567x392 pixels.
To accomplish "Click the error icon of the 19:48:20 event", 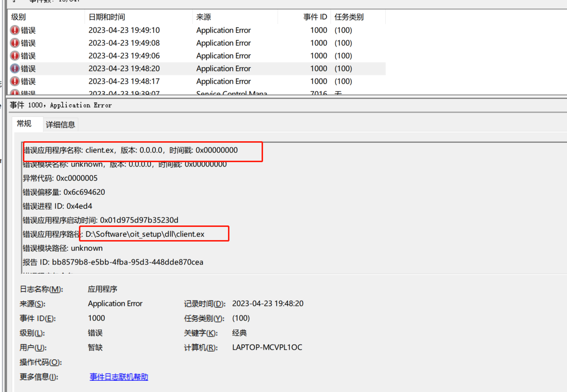I will 15,69.
